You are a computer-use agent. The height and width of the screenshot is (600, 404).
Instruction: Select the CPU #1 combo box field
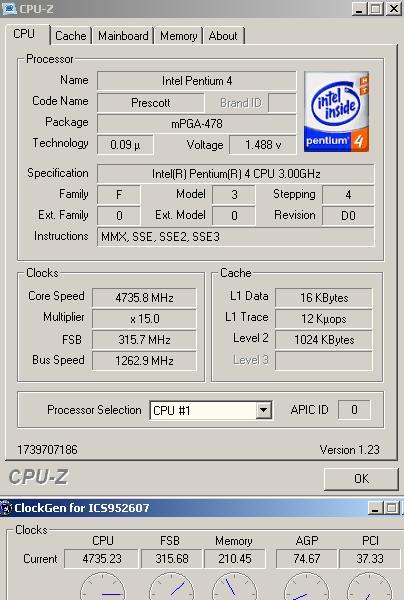click(x=211, y=410)
